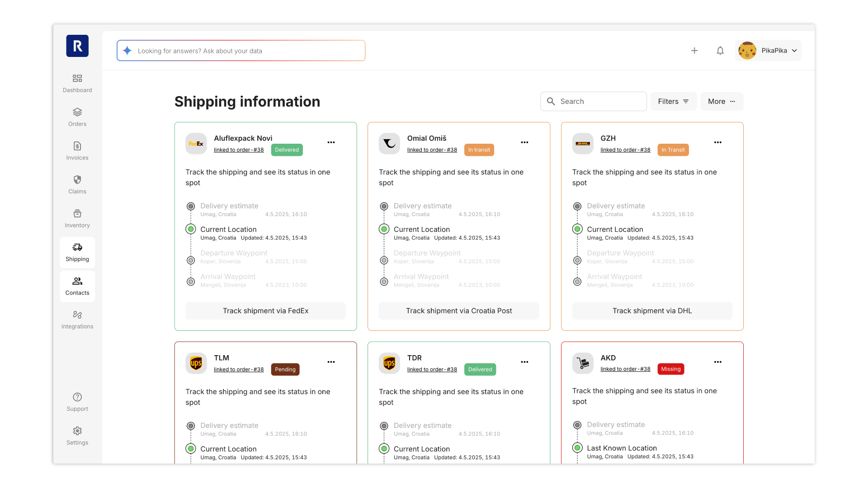Click the Missing badge on AKD
The height and width of the screenshot is (488, 868).
tap(671, 369)
